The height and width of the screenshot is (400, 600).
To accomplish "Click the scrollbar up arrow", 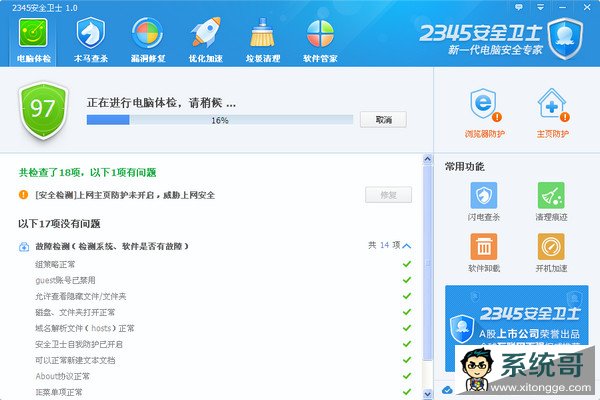I will 427,159.
